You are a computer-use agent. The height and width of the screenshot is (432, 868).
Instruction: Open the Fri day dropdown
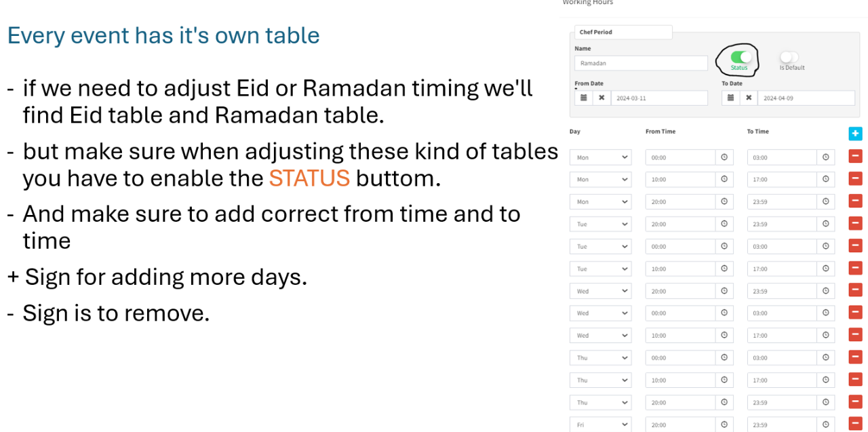tap(601, 425)
